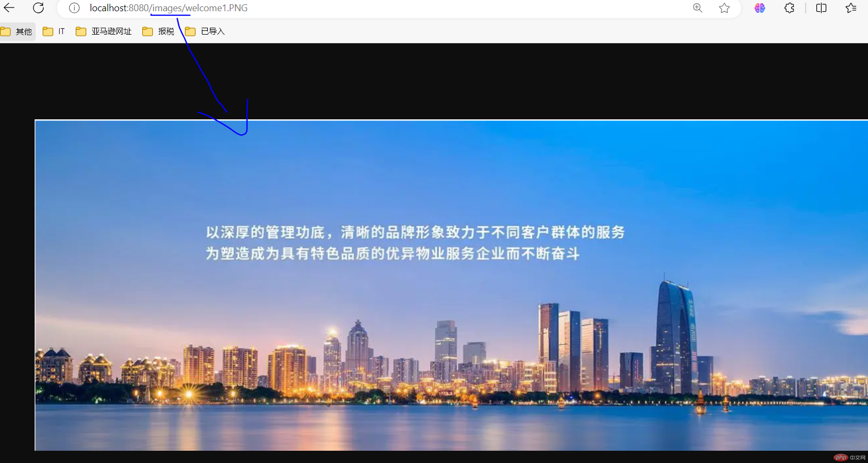Go back with the browser back arrow
The width and height of the screenshot is (868, 463).
(9, 8)
